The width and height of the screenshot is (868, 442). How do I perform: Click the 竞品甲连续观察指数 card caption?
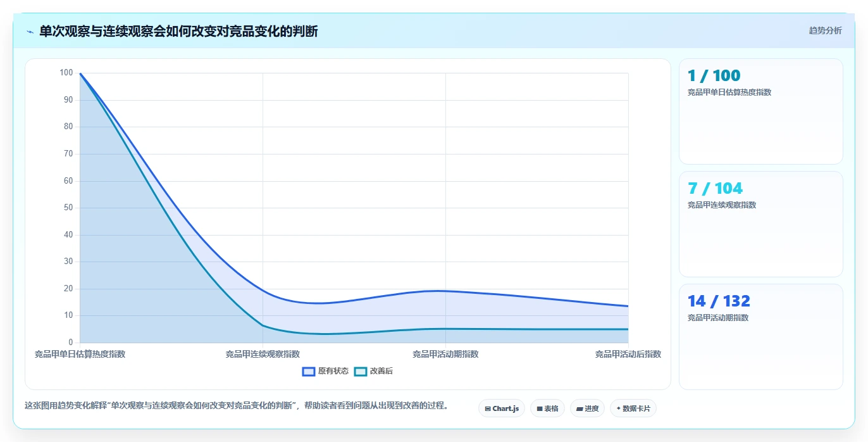click(722, 205)
